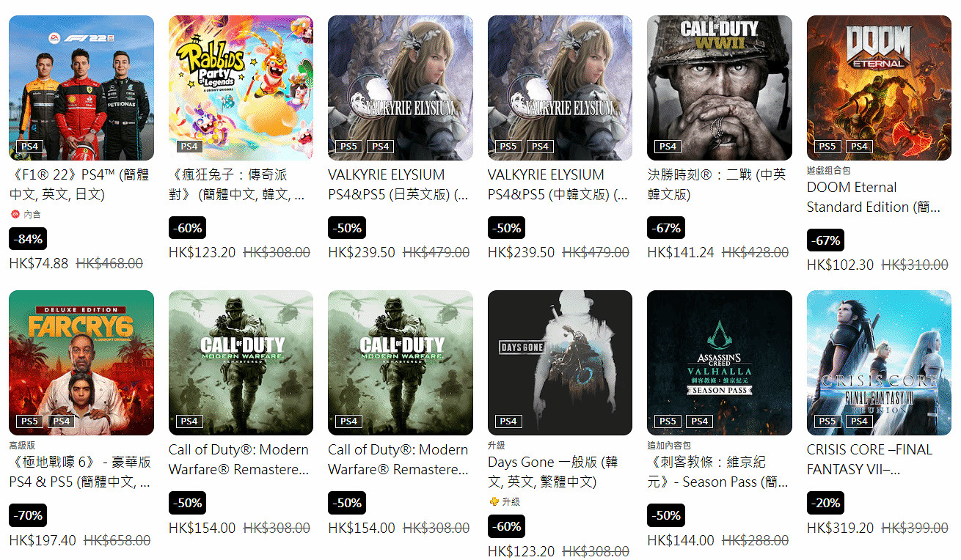Open the VALKYRIE ELYSIUM 中韓文版 title link
Viewport: 961px width, 560px height.
558,185
